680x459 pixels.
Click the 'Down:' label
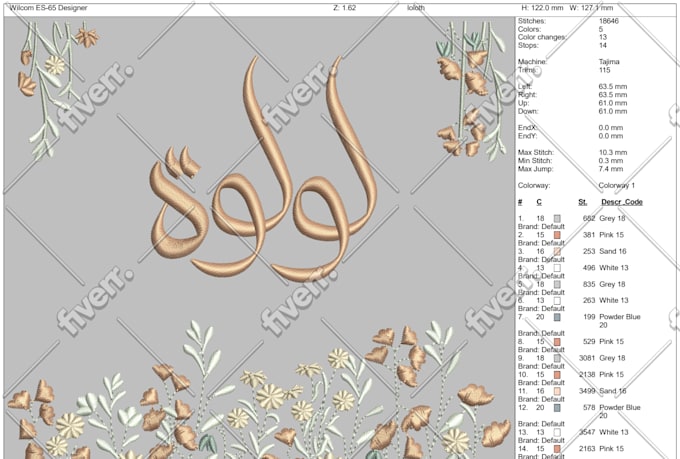pyautogui.click(x=528, y=111)
